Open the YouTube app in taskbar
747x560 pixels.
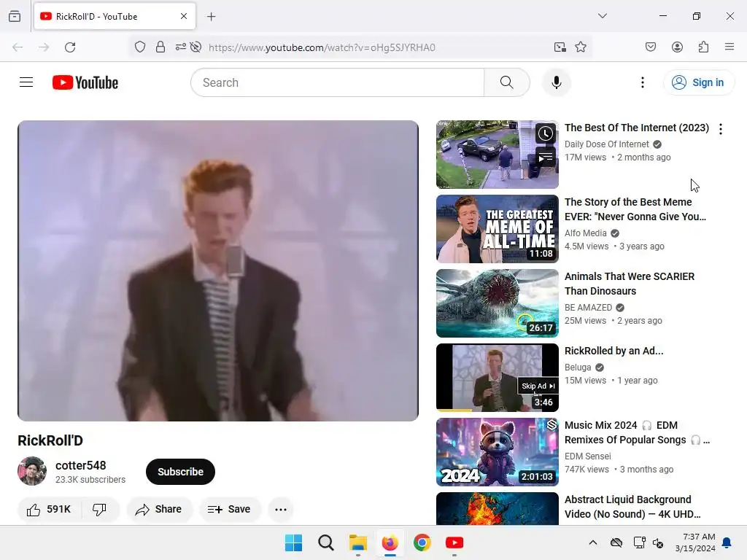[x=454, y=542]
